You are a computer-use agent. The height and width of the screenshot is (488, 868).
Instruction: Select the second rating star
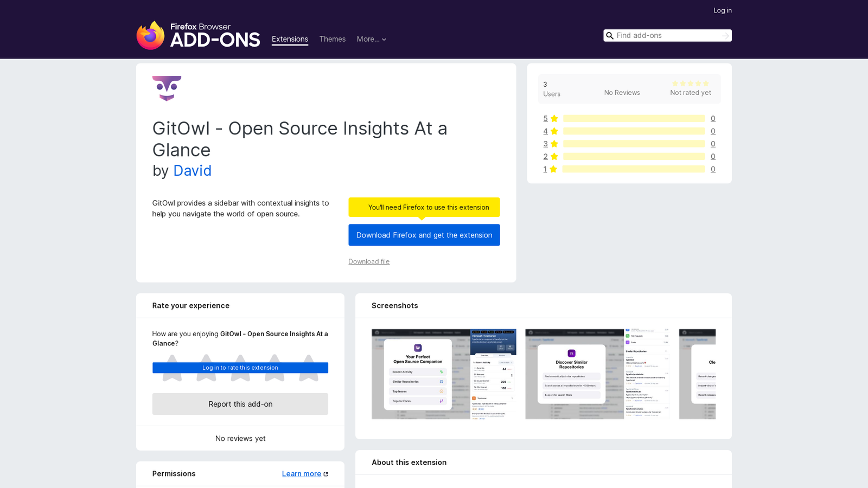tap(206, 368)
